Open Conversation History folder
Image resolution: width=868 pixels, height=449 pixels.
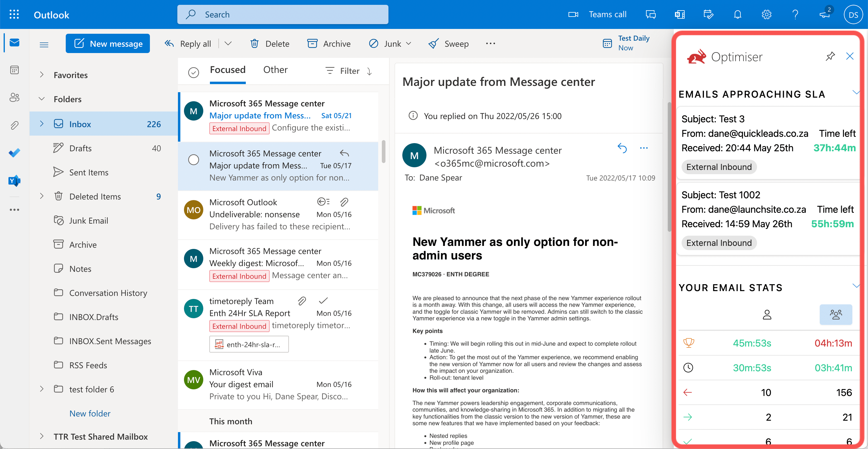pos(104,293)
